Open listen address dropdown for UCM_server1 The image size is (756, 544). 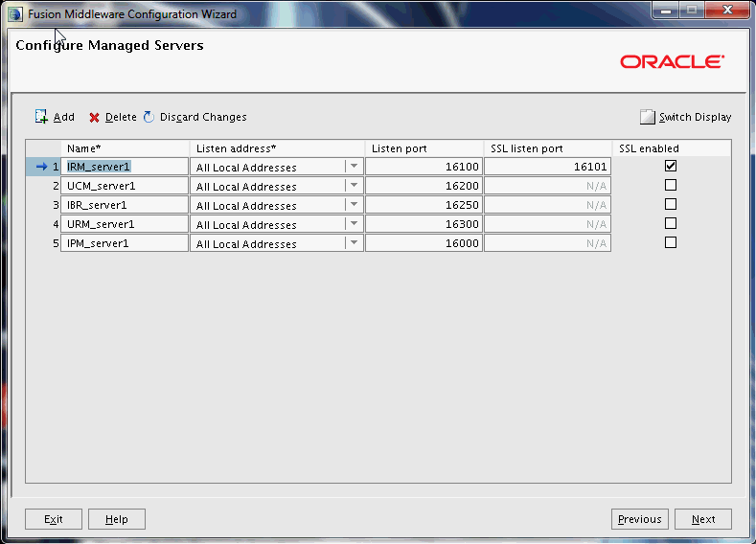pos(354,186)
